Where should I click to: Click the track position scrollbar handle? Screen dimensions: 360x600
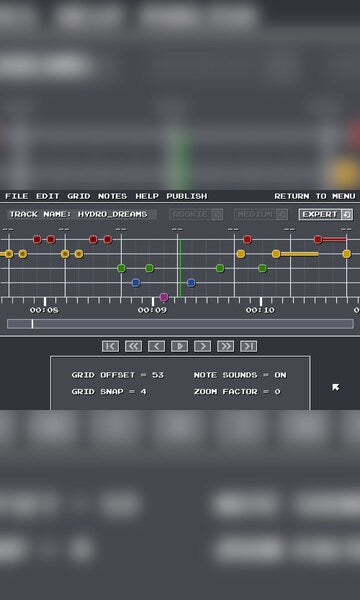(x=32, y=324)
